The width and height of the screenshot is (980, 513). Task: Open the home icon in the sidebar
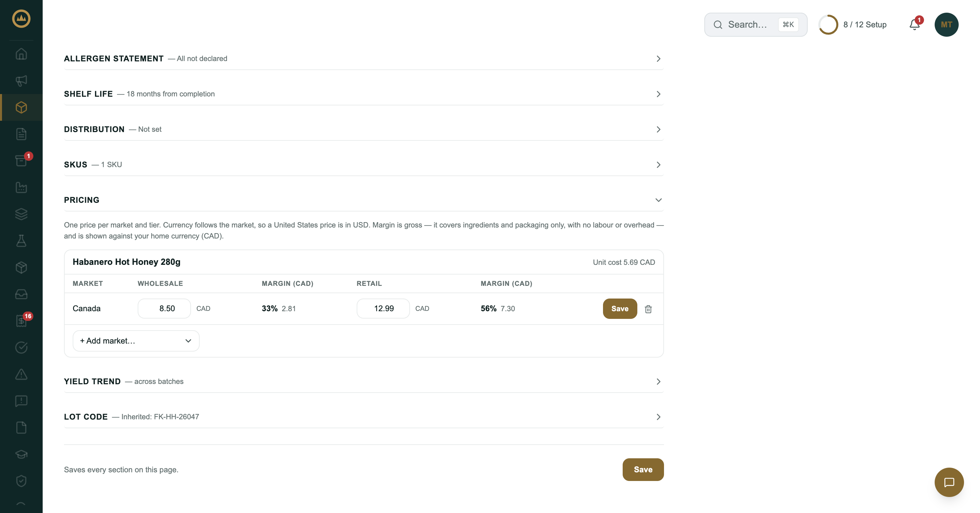[21, 54]
